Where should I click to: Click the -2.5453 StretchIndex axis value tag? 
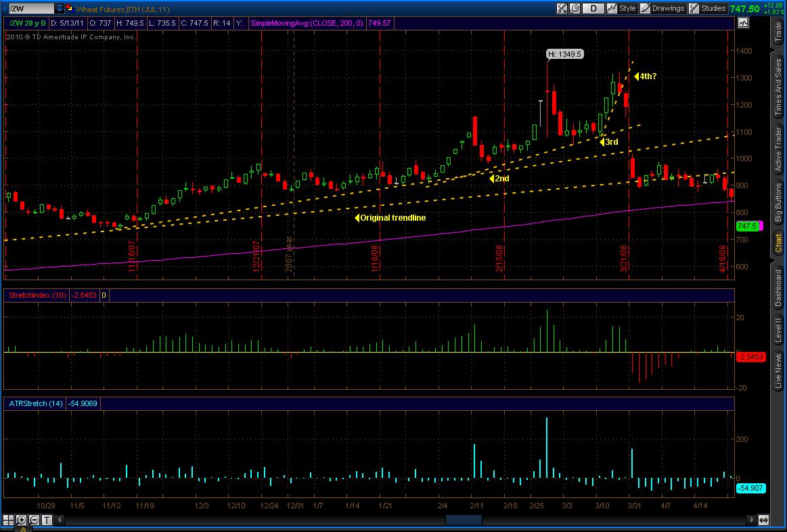751,357
